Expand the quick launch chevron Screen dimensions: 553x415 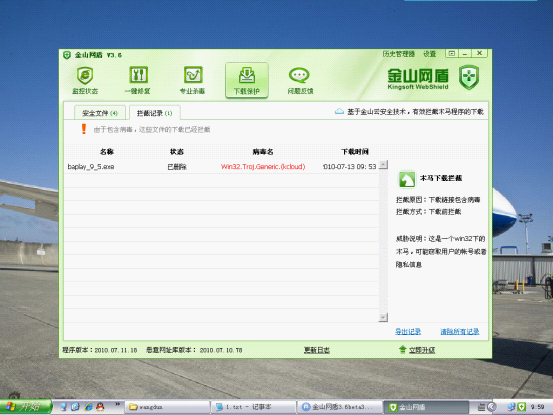click(x=117, y=404)
